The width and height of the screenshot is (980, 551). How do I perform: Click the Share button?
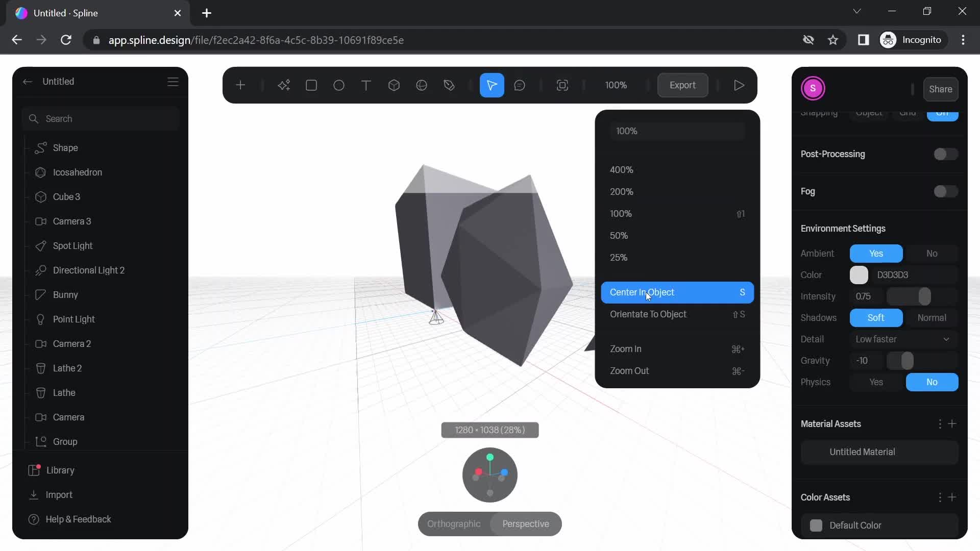[x=941, y=89]
